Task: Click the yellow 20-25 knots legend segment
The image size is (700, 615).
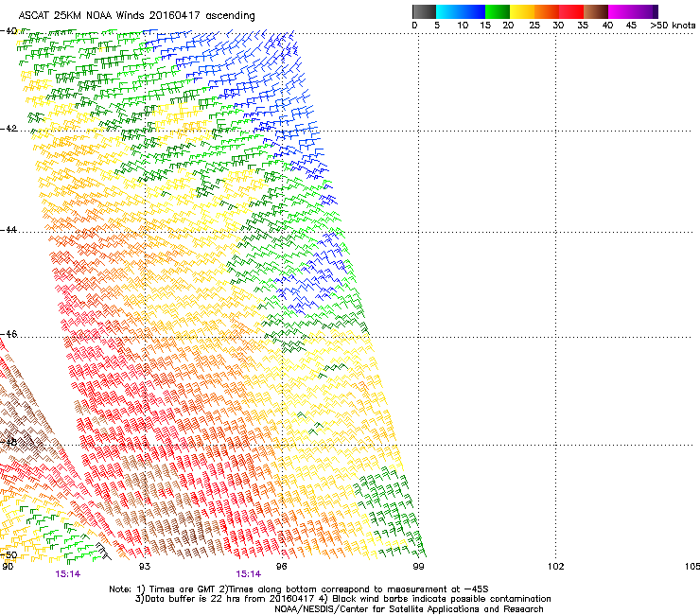Action: [522, 11]
